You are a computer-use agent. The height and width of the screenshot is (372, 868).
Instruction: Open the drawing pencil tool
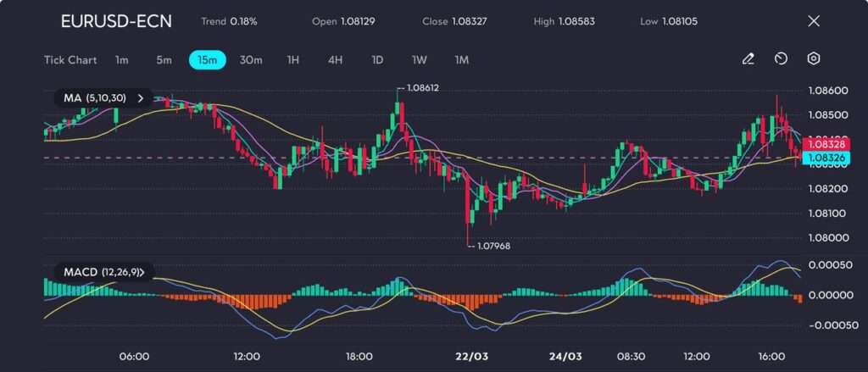click(x=748, y=59)
